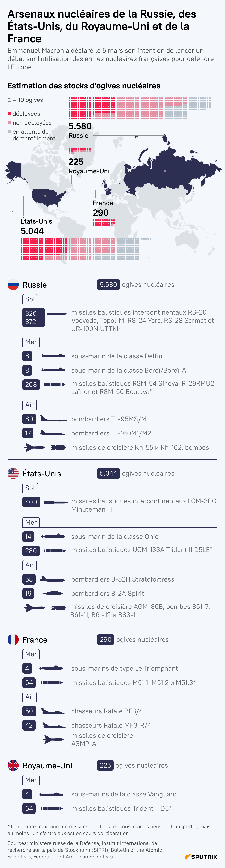Click the 326-372 missile count box
The image size is (225, 868).
coord(33,317)
